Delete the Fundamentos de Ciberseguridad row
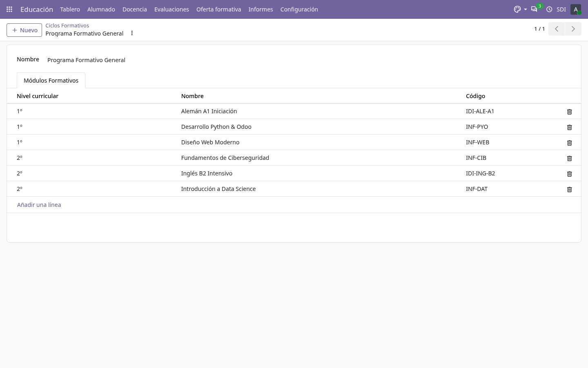The image size is (588, 368). coord(569,158)
